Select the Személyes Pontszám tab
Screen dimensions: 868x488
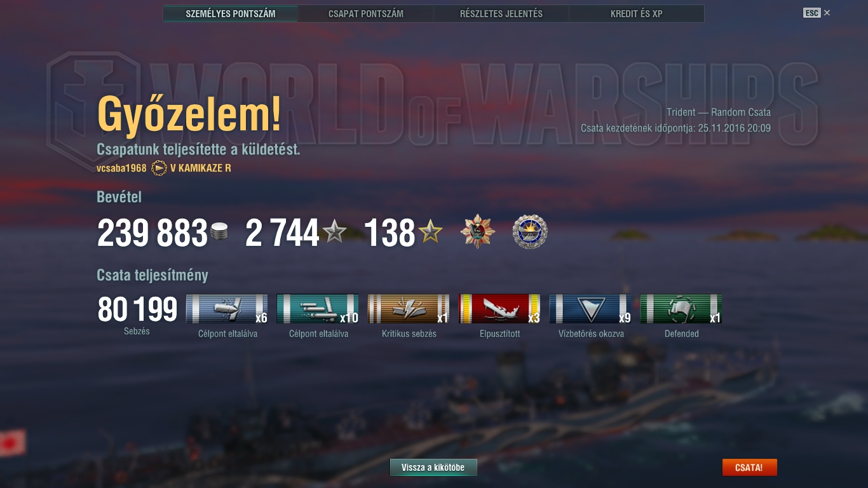coord(231,13)
